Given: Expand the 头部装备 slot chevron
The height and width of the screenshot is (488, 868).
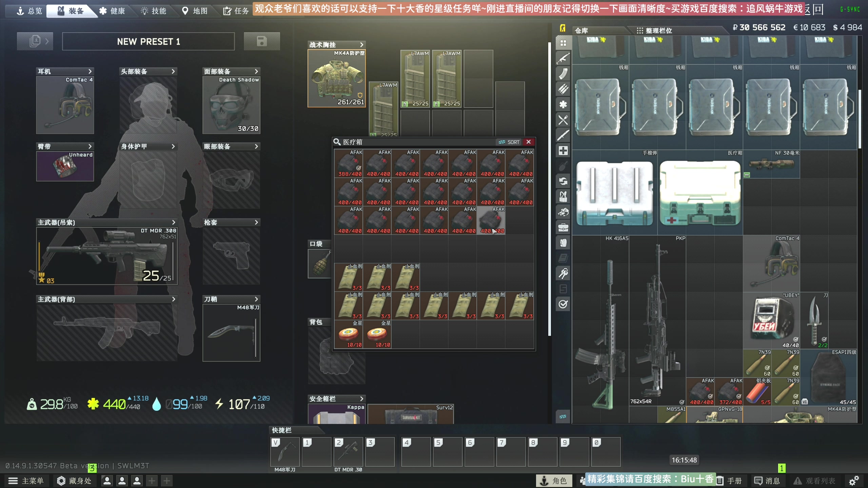Looking at the screenshot, I should pos(173,72).
